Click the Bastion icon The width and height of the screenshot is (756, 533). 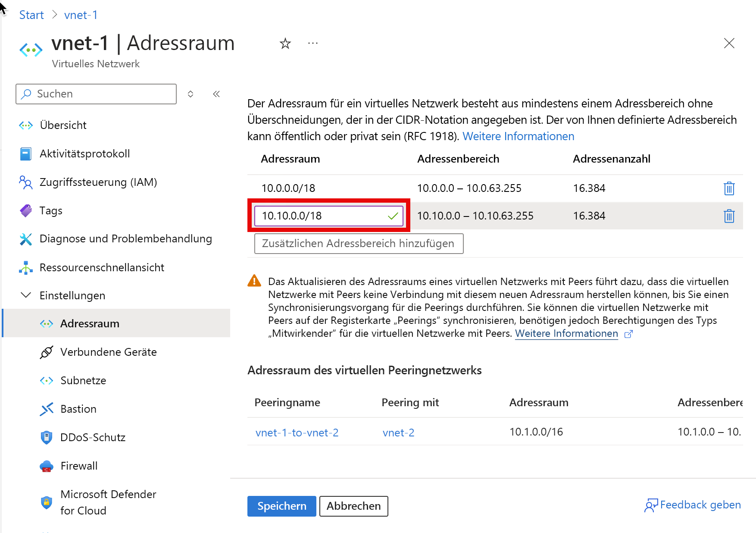click(x=47, y=409)
